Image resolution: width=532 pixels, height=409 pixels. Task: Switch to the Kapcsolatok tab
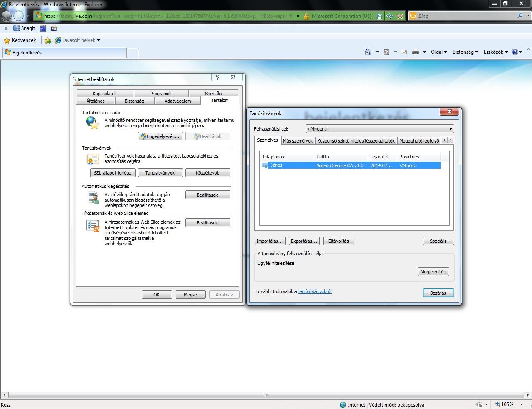pos(105,94)
